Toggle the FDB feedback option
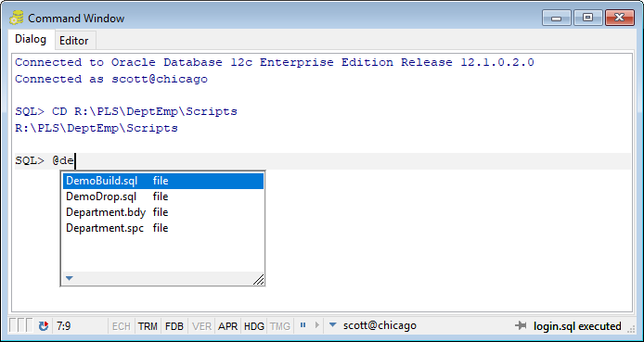This screenshot has height=342, width=644. 174,326
